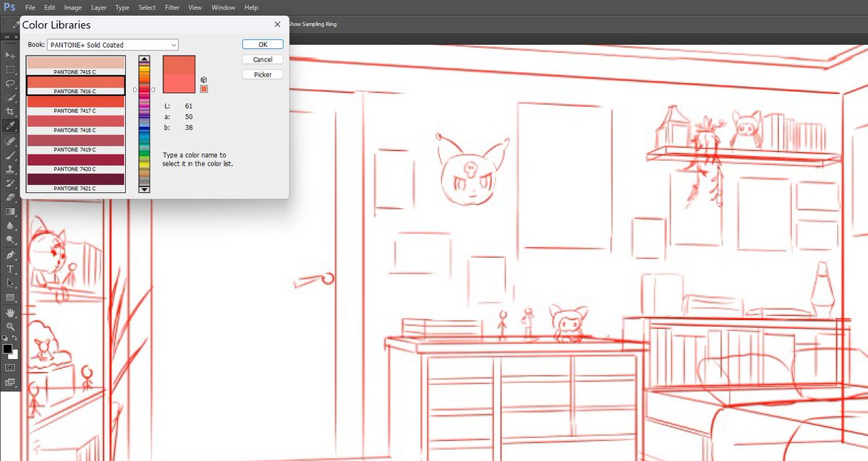
Task: Choose the PANTONE 7418 C swatch
Action: pyautogui.click(x=76, y=124)
